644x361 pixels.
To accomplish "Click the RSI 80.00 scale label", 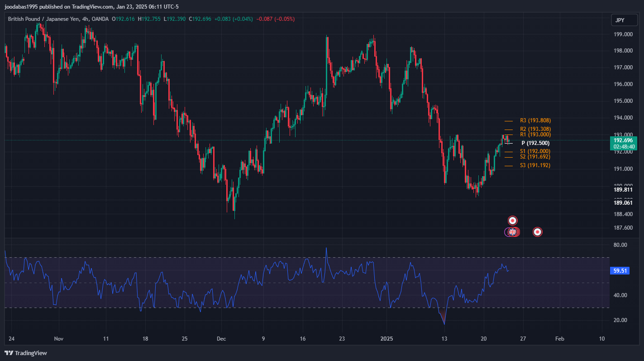I will (620, 245).
